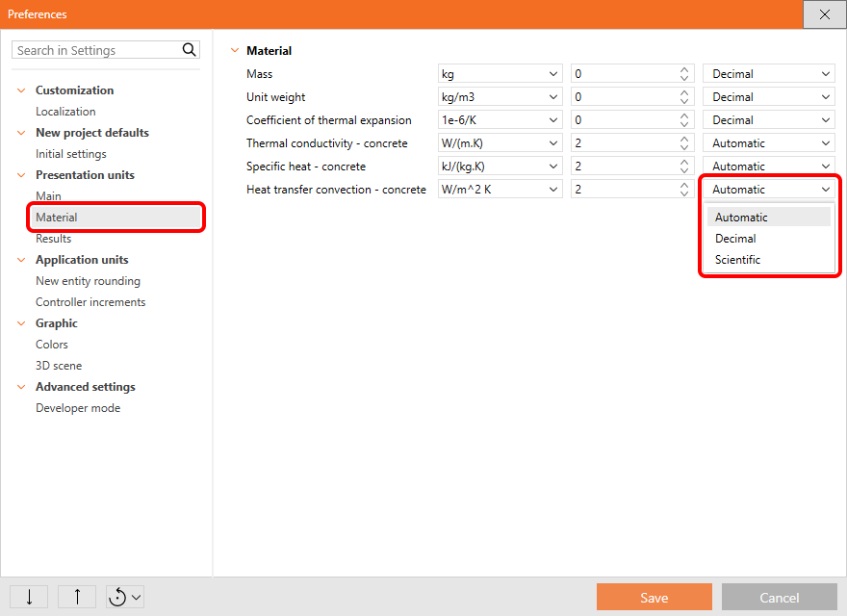Choose Scientific from the format list
Screen dimensions: 847x616
point(737,260)
